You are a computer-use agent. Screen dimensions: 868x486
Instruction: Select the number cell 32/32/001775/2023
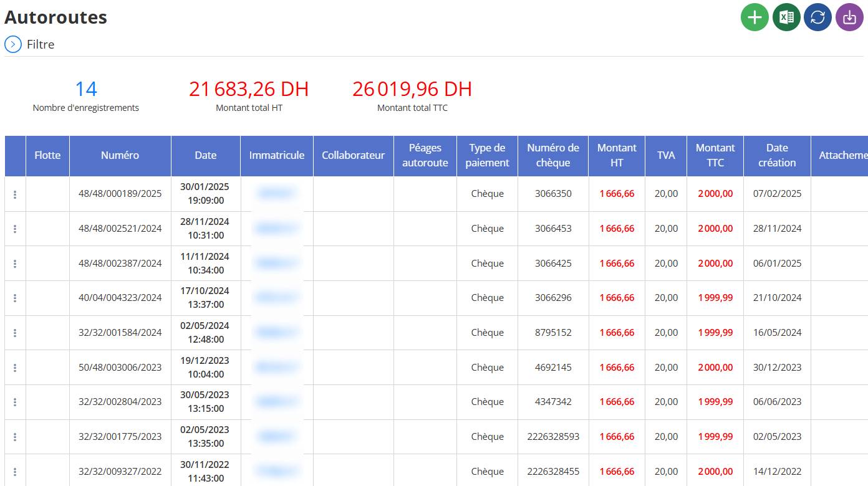click(x=120, y=437)
